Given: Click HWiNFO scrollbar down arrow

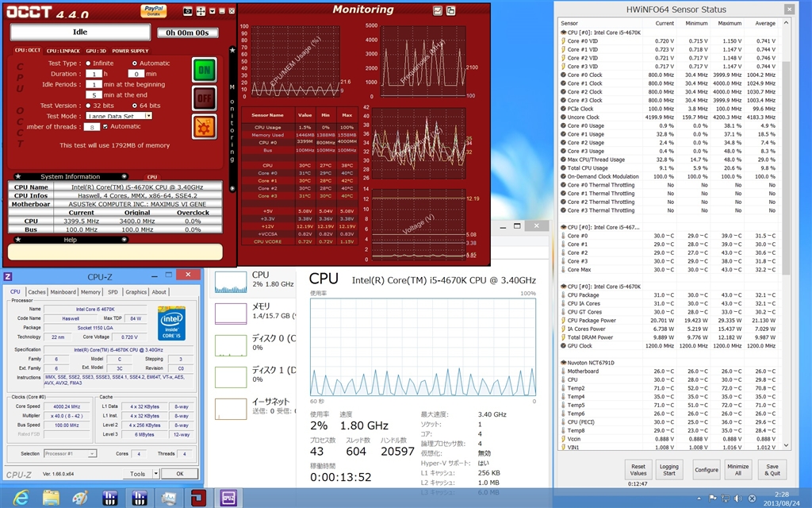Looking at the screenshot, I should click(786, 445).
